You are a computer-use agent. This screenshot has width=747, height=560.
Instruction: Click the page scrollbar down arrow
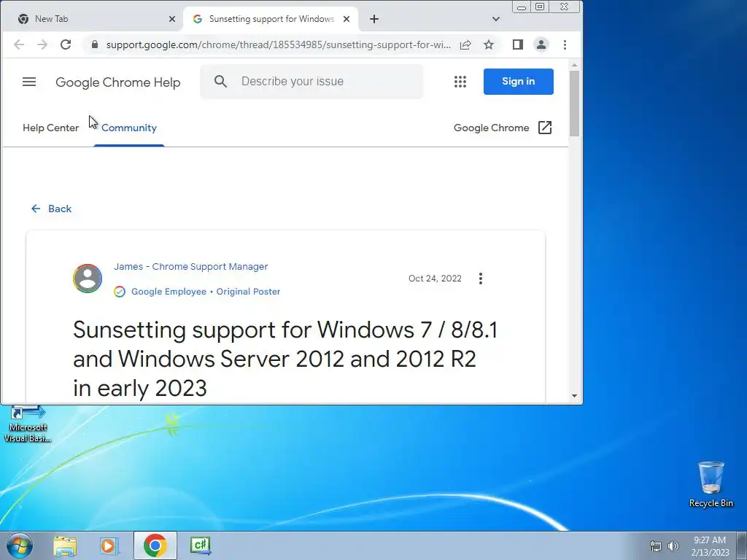[x=575, y=396]
